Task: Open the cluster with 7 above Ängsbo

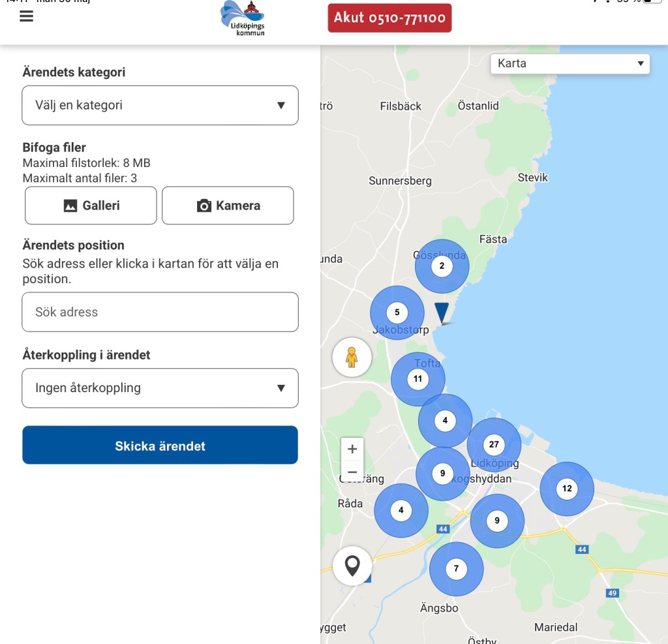Action: [x=456, y=568]
